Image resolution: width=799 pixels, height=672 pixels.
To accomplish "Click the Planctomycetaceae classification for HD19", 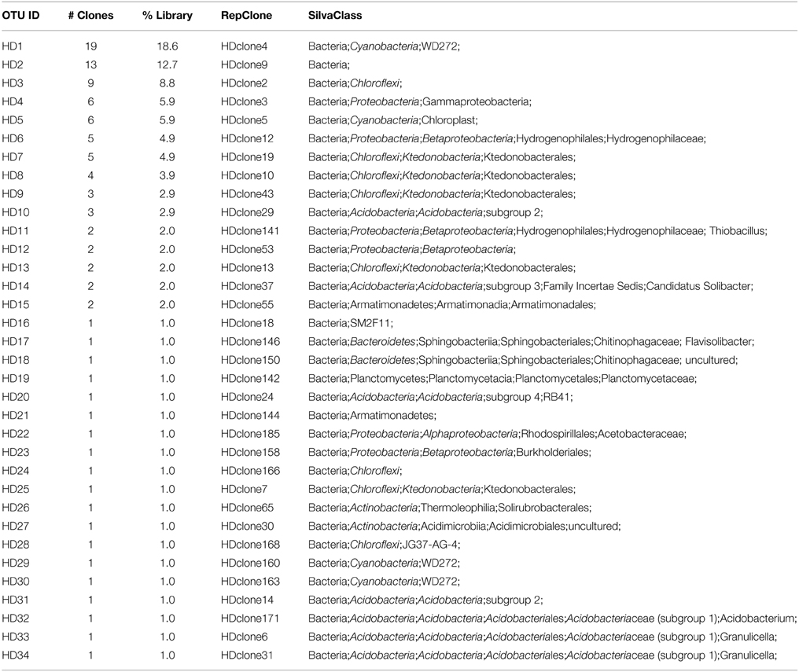I will [648, 378].
